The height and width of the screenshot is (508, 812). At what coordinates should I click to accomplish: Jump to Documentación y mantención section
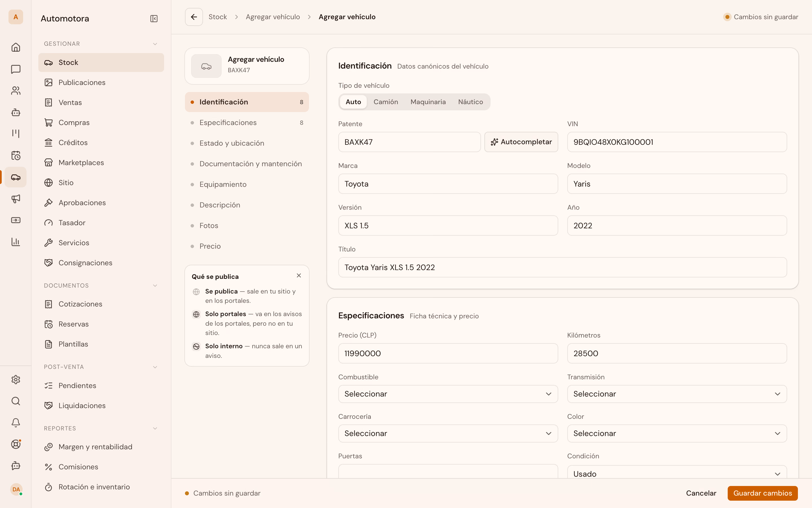tap(247, 164)
